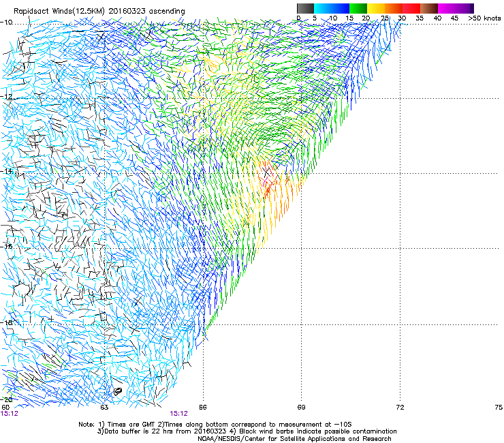Click the NOAA/NESDIS Center for Satellite Applications credit
504x443 pixels.
(294, 439)
